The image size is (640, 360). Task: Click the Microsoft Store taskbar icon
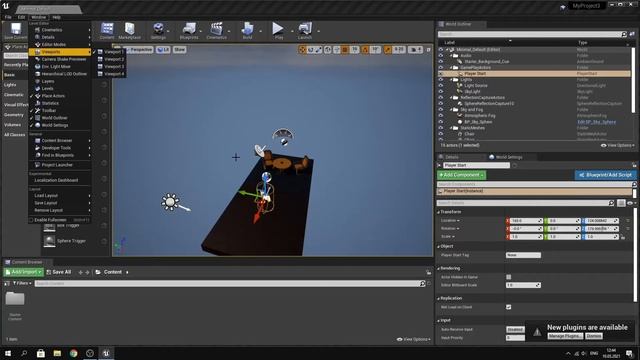click(x=41, y=353)
